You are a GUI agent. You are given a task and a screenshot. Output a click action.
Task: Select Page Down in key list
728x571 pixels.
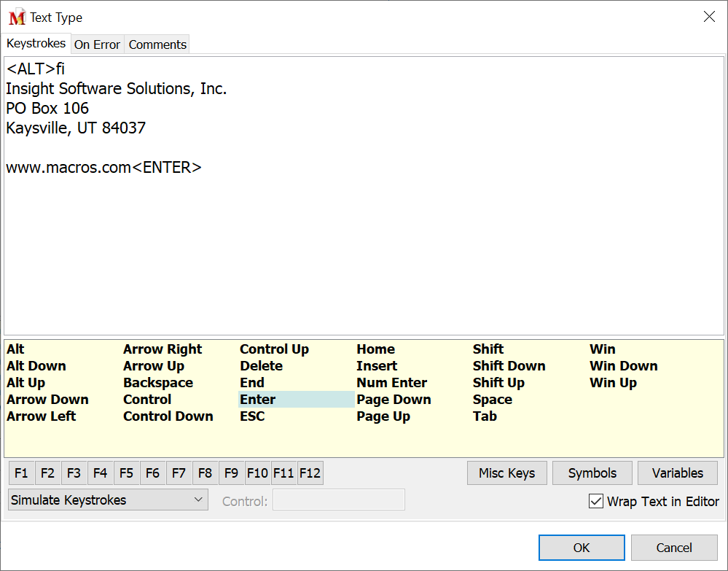pos(394,400)
